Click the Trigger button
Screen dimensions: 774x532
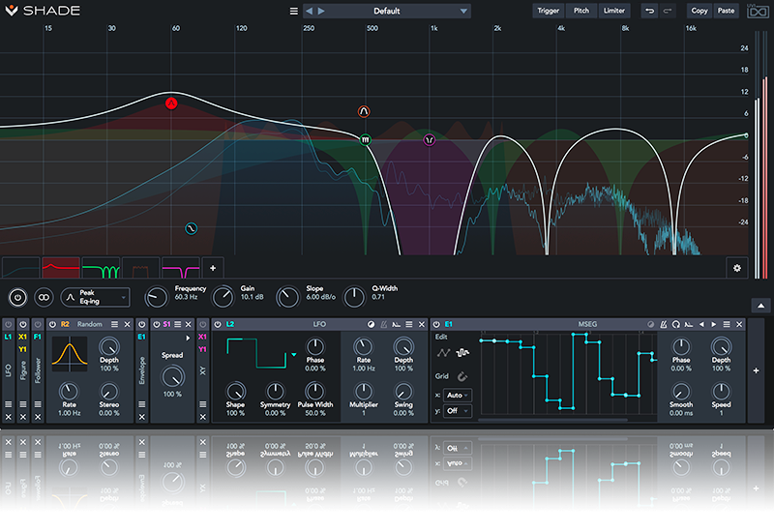(x=549, y=11)
